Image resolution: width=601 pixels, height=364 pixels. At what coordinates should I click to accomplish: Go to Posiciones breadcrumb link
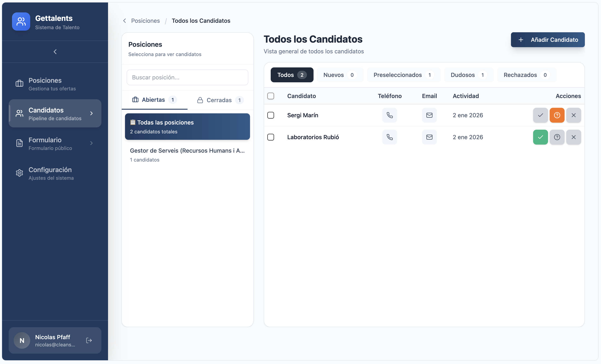click(x=145, y=21)
